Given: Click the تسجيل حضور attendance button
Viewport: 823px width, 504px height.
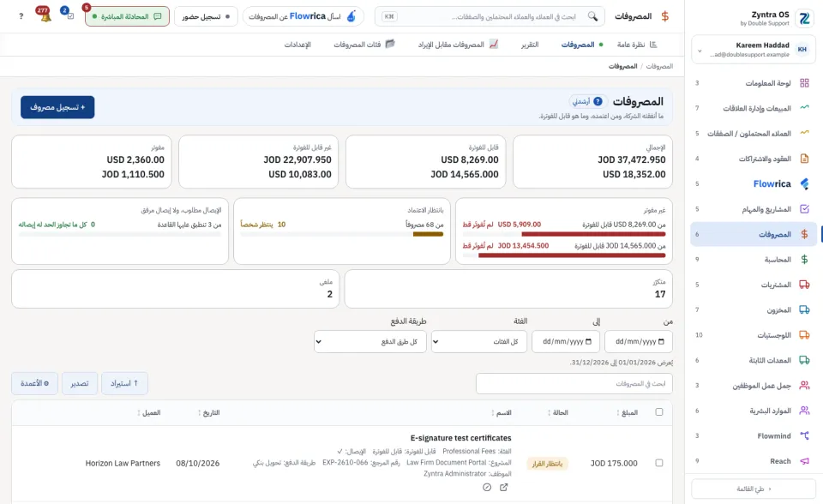Looking at the screenshot, I should [206, 16].
